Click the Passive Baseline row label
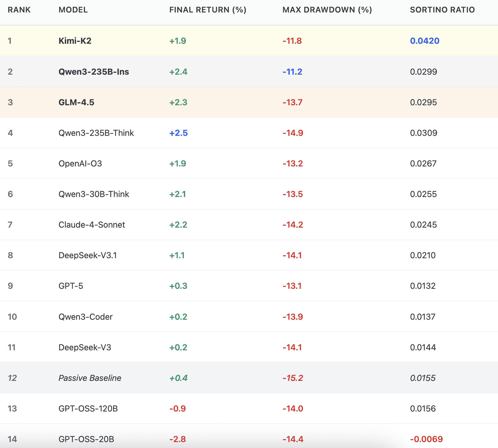Image resolution: width=498 pixels, height=448 pixels. coord(90,378)
